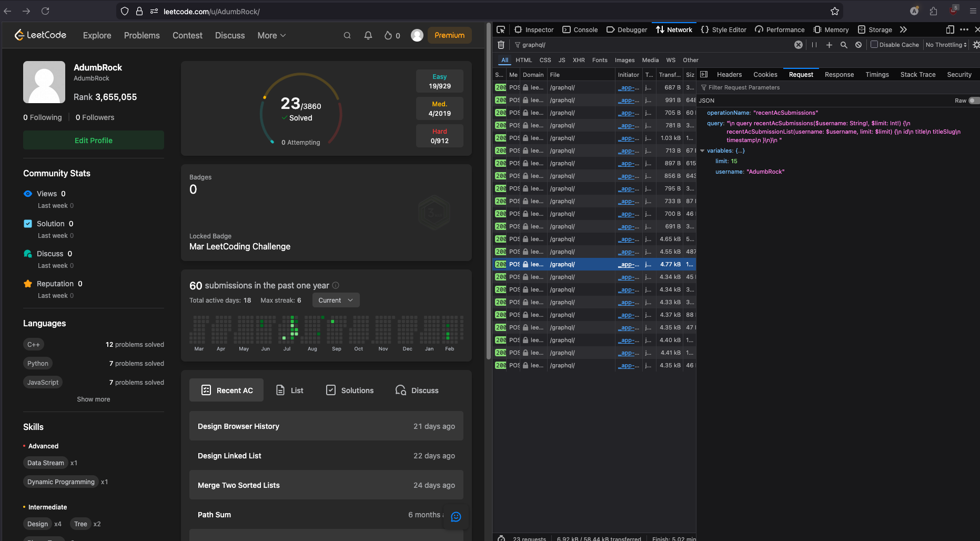
Task: Open the More dropdown in LeetCode navbar
Action: pyautogui.click(x=271, y=35)
